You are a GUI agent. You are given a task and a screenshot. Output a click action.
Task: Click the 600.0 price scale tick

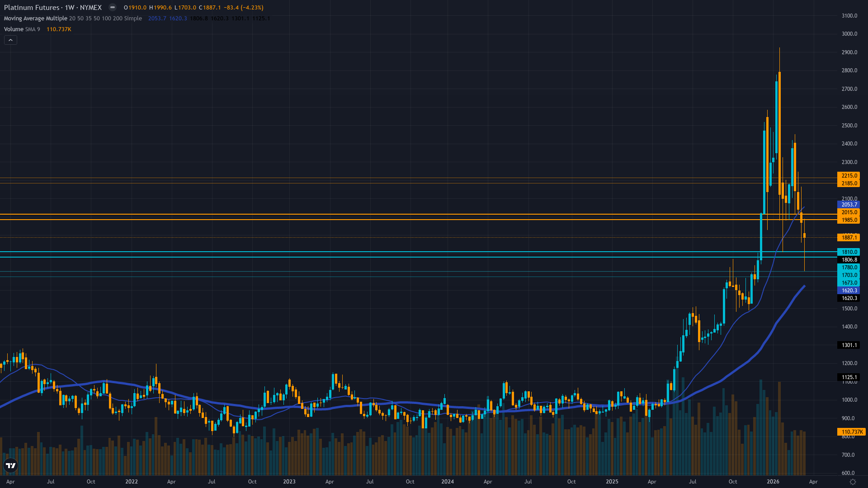(848, 473)
